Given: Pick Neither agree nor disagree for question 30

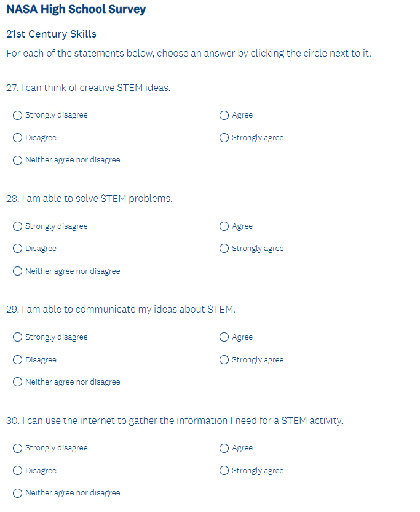Looking at the screenshot, I should (x=18, y=493).
